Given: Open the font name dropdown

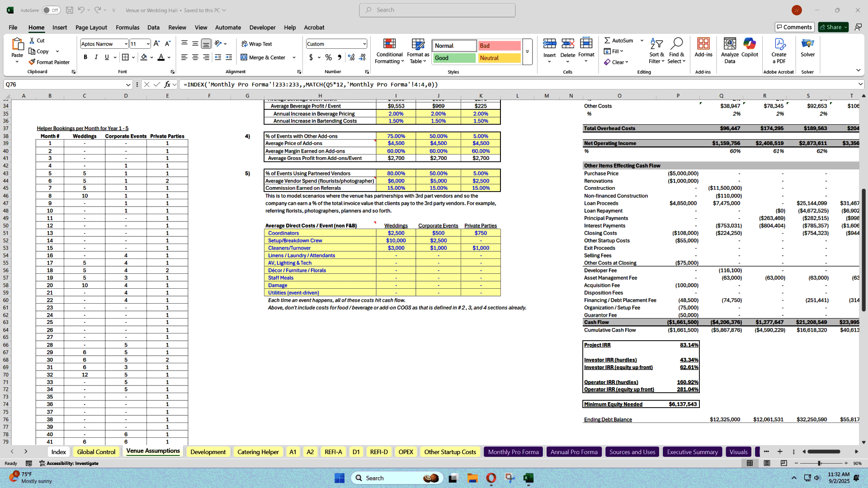Looking at the screenshot, I should 126,44.
